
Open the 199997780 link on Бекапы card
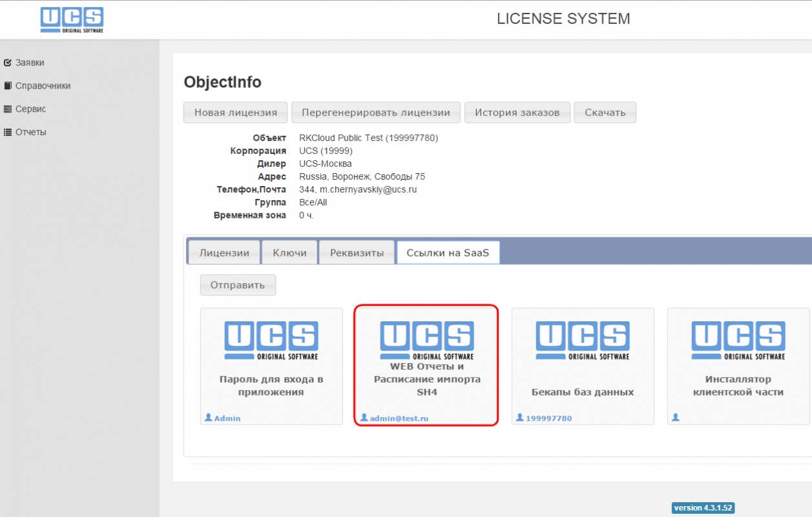pos(548,418)
